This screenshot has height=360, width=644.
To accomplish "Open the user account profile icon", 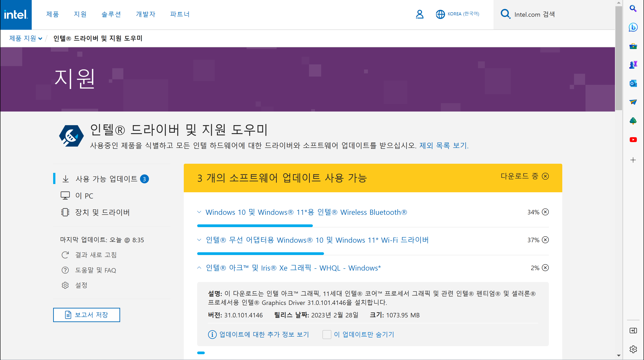I will click(420, 14).
